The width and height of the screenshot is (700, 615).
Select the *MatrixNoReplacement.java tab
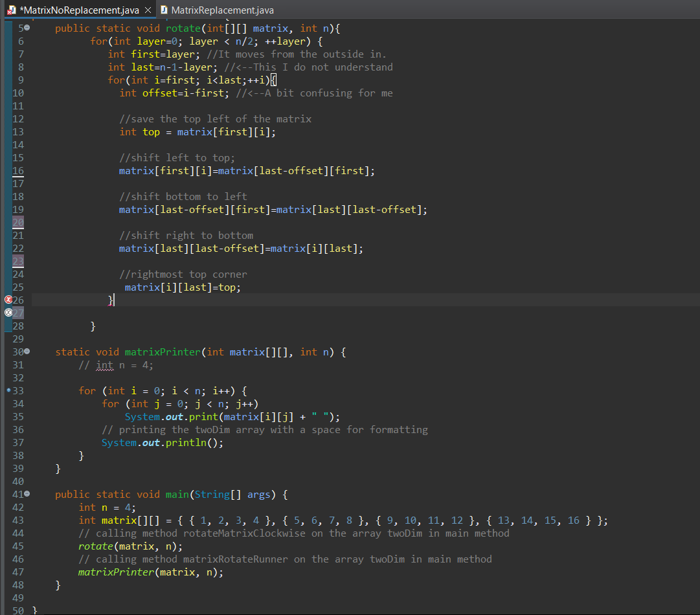tap(79, 10)
